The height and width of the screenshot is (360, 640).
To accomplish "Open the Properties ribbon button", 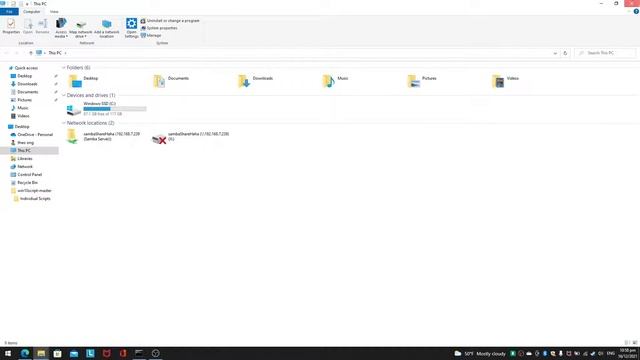I will [11, 26].
